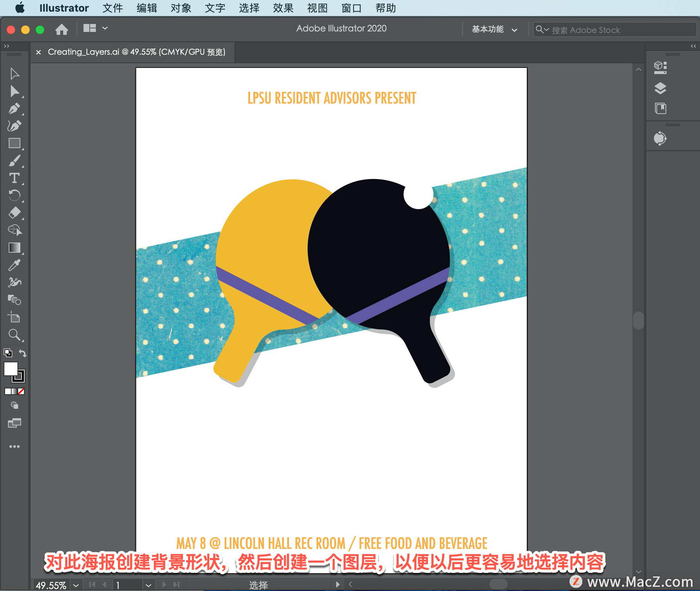Open the 窗口 menu
The image size is (700, 591).
coord(351,8)
